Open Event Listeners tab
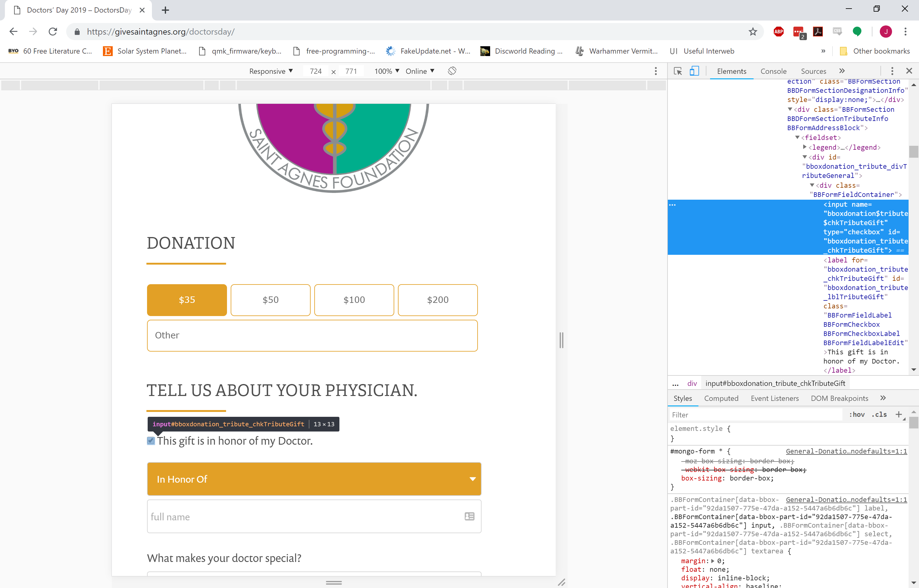The height and width of the screenshot is (588, 919). [774, 398]
